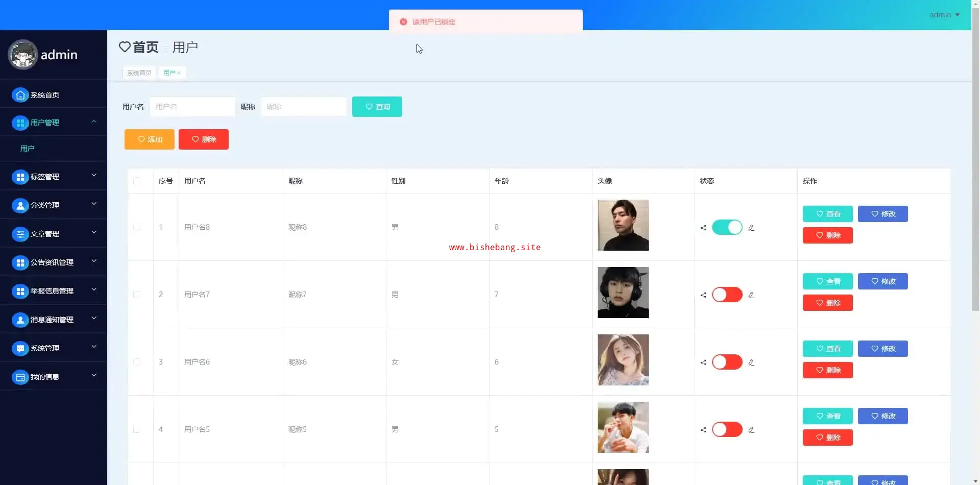This screenshot has width=980, height=485.
Task: Click the share icon in 用户名5 row
Action: point(703,430)
